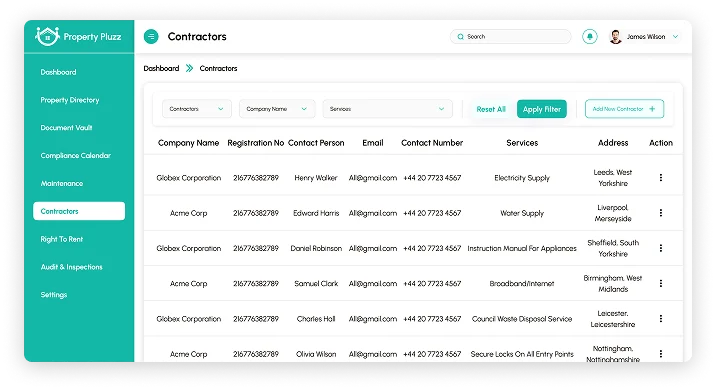Open action menu for Olivia Wilson row
716x390 pixels.
pyautogui.click(x=661, y=353)
